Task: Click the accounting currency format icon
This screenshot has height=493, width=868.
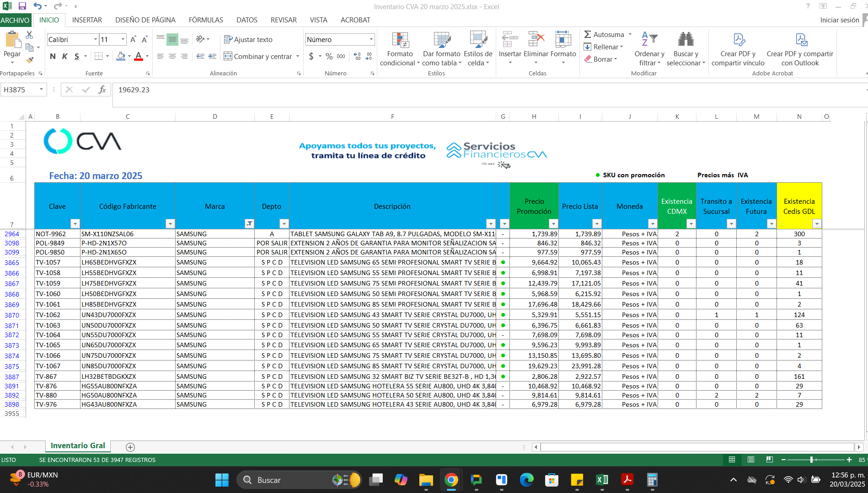Action: coord(311,56)
